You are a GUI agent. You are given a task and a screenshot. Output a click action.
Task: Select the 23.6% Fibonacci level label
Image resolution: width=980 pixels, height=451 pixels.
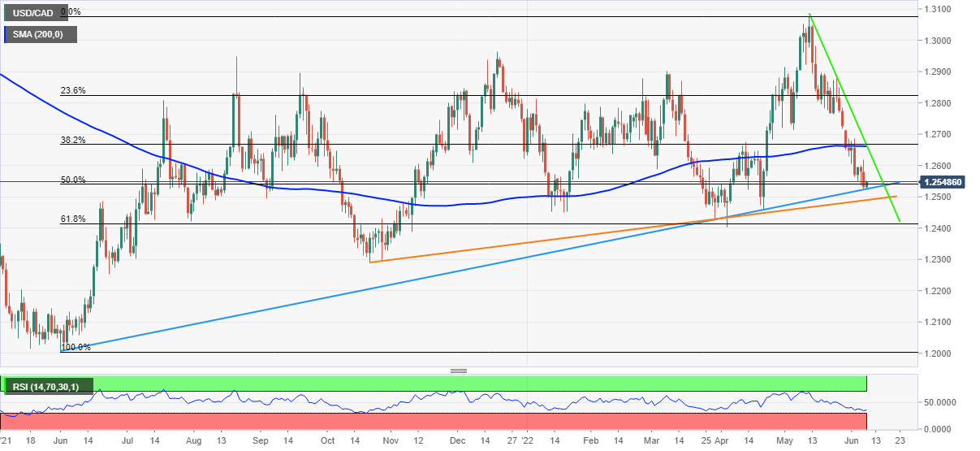pos(74,91)
